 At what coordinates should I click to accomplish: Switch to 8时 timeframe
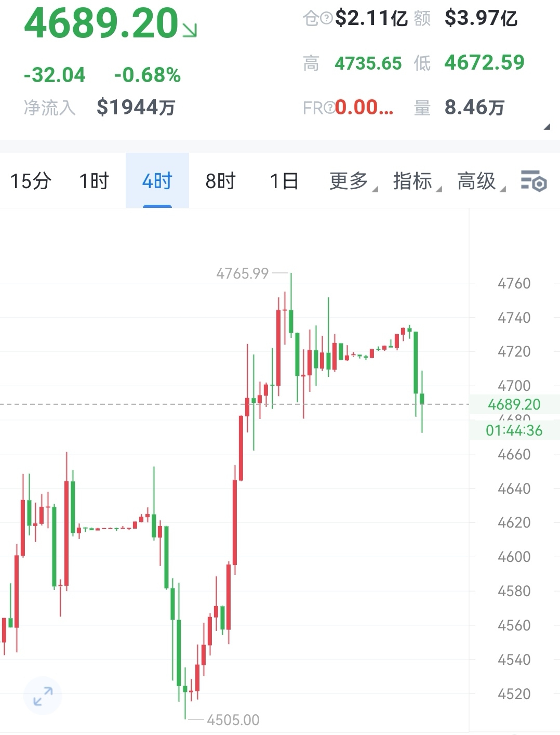(x=220, y=181)
